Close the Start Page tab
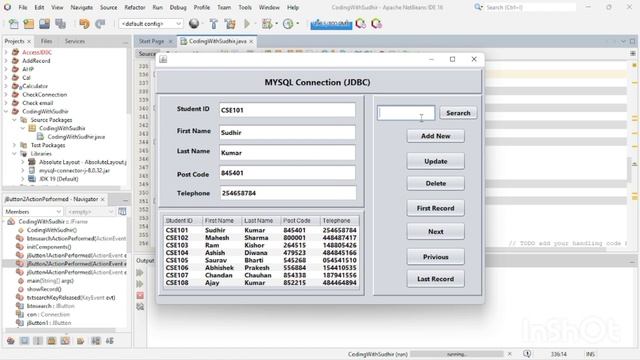640x360 pixels. [x=170, y=42]
